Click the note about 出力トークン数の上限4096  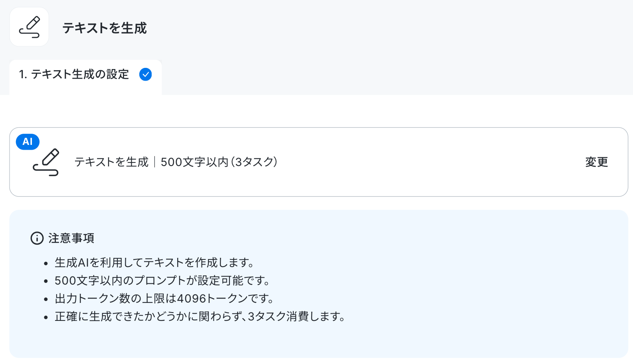164,299
